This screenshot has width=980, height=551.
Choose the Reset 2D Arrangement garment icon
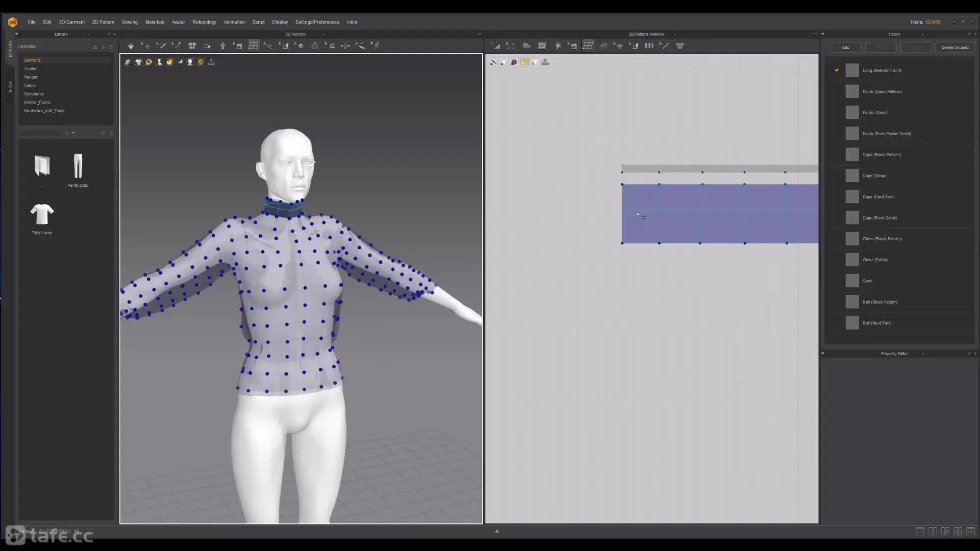tap(192, 46)
